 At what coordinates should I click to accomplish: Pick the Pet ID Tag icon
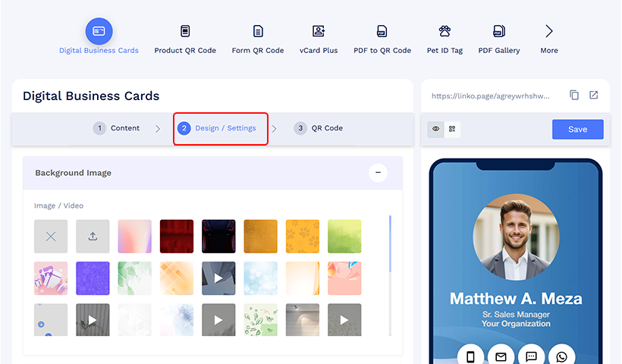[445, 31]
